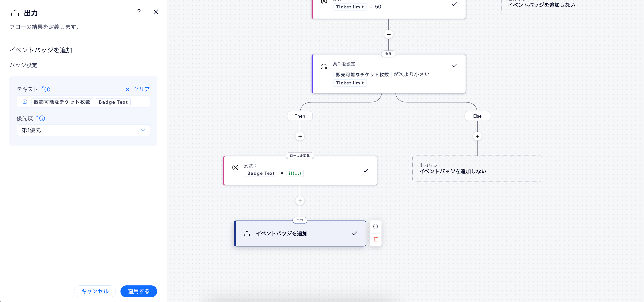Toggle the checkmark on the 条件 node
644x302 pixels.
tap(455, 65)
